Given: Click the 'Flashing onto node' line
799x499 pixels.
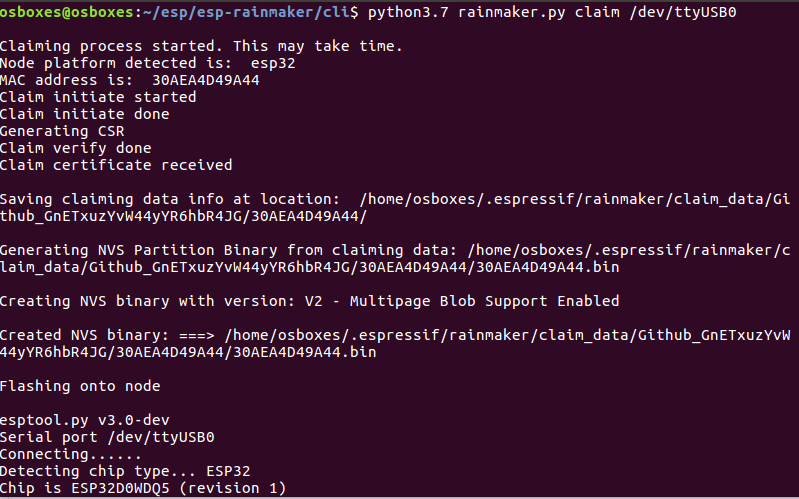Looking at the screenshot, I should point(80,386).
